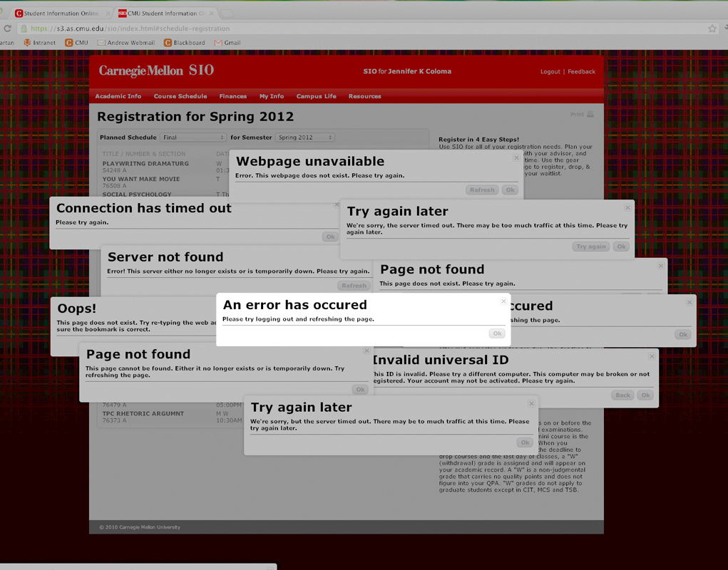Open the Campus Life menu

pyautogui.click(x=316, y=96)
